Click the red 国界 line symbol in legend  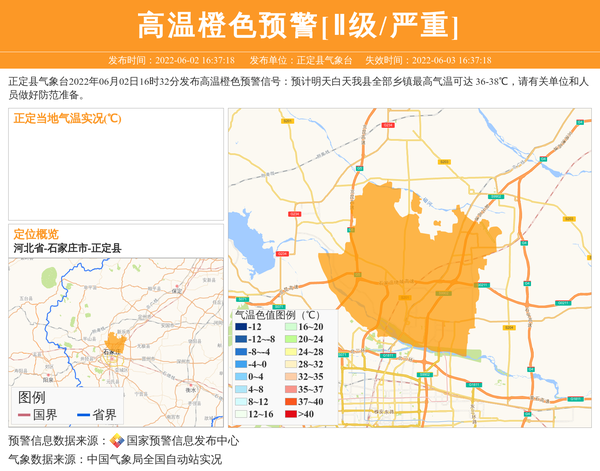point(23,415)
